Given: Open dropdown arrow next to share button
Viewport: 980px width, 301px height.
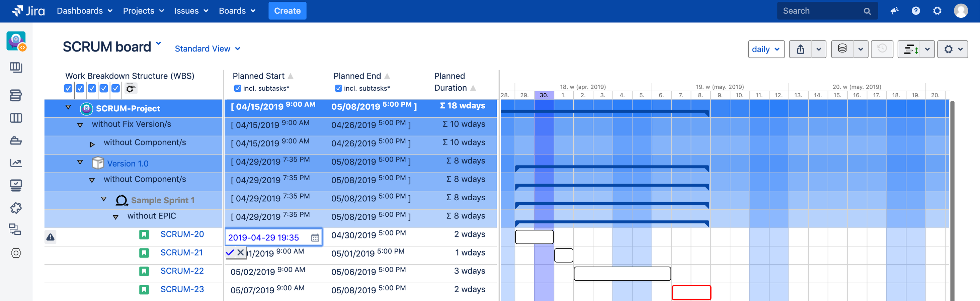Looking at the screenshot, I should [819, 49].
